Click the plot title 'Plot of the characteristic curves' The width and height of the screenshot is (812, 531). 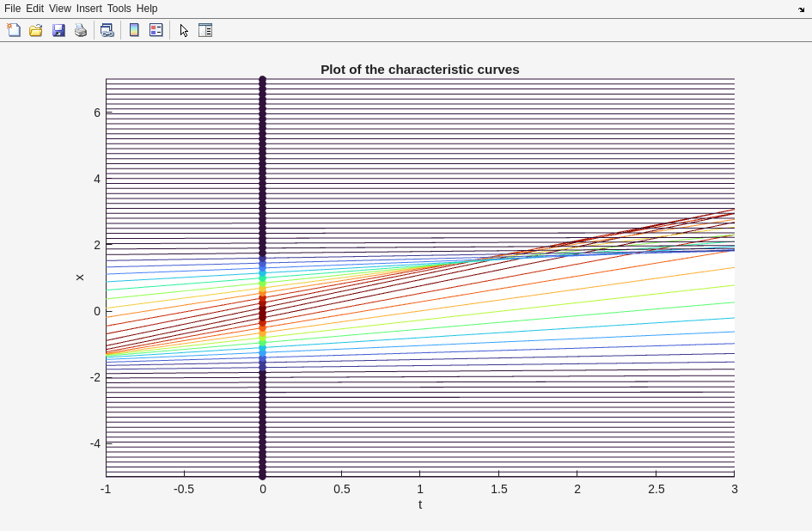pos(419,70)
